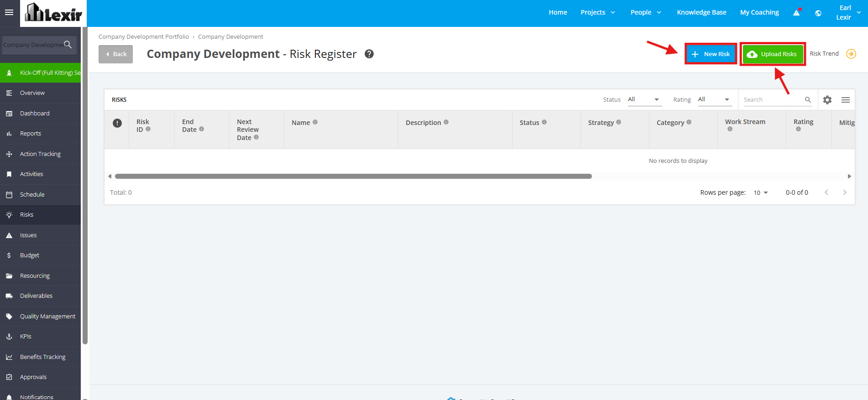Select Risks in the sidebar
868x400 pixels.
[40, 214]
